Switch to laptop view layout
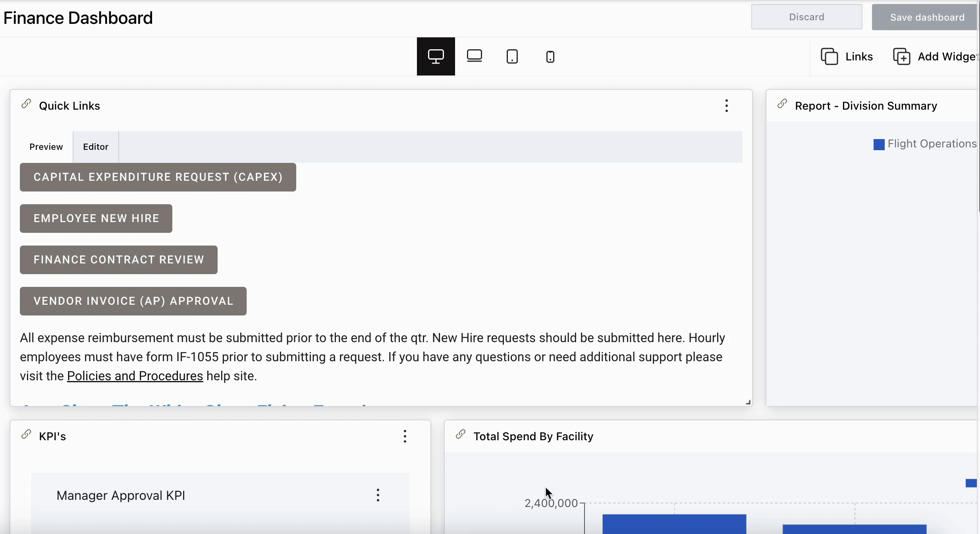Screen dimensions: 980x534 (x=474, y=56)
